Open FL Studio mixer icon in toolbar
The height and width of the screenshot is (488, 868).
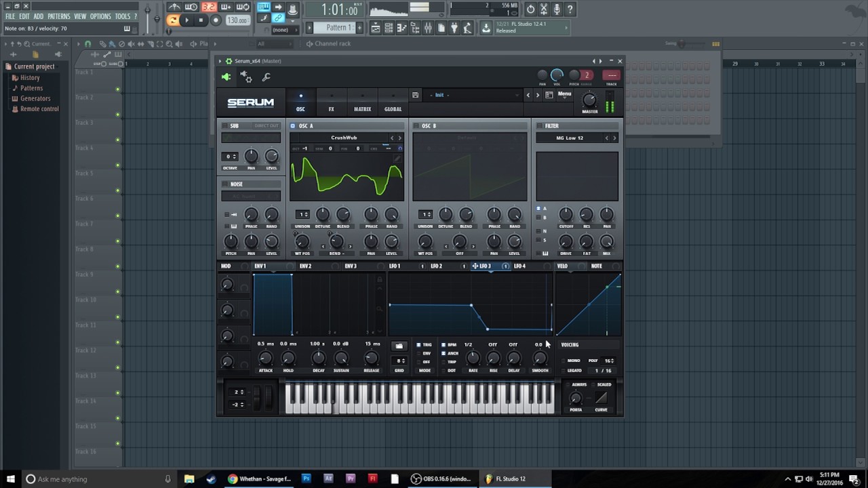(428, 28)
